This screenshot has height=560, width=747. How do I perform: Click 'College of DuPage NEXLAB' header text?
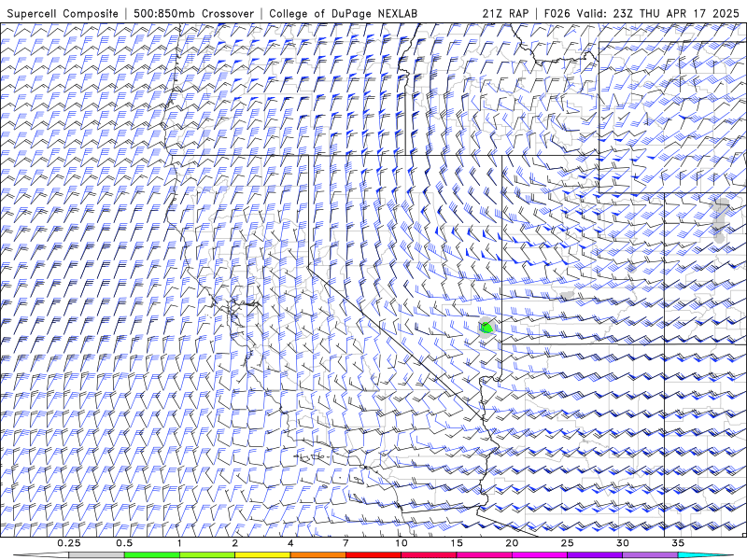(x=343, y=13)
